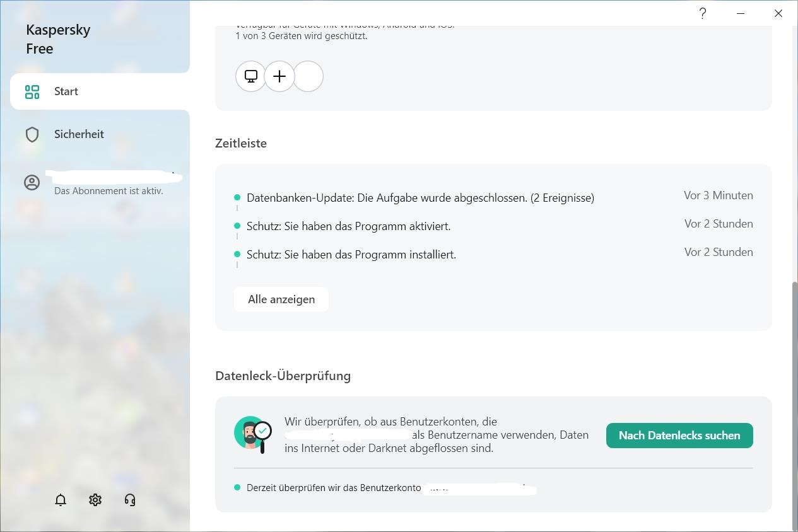This screenshot has width=798, height=532.
Task: Open settings via the gear icon
Action: point(95,500)
